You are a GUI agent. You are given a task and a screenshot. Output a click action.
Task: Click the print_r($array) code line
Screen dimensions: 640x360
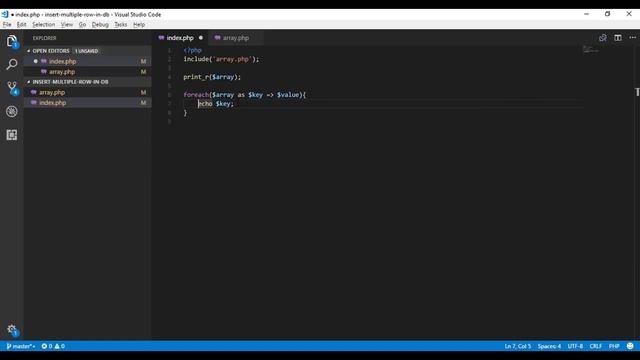click(x=212, y=77)
